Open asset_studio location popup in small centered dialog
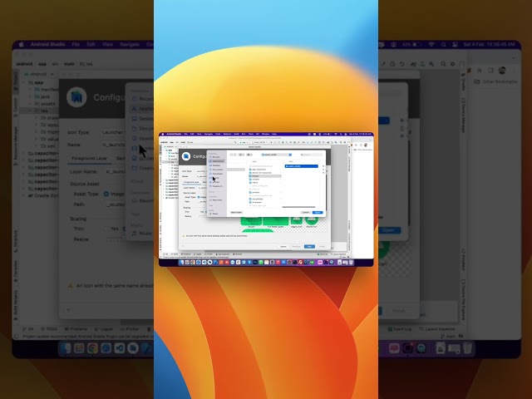 pyautogui.click(x=277, y=155)
